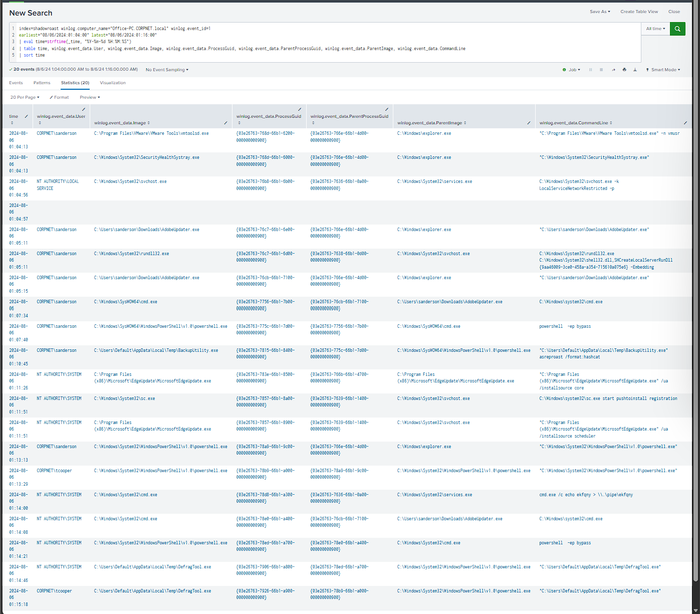Sort by time column arrows
This screenshot has height=614, width=700.
(x=12, y=123)
